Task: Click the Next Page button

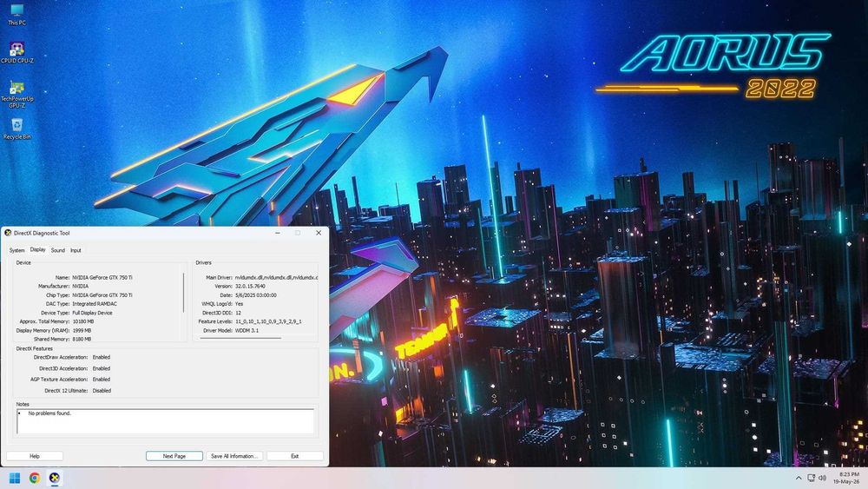Action: click(174, 456)
